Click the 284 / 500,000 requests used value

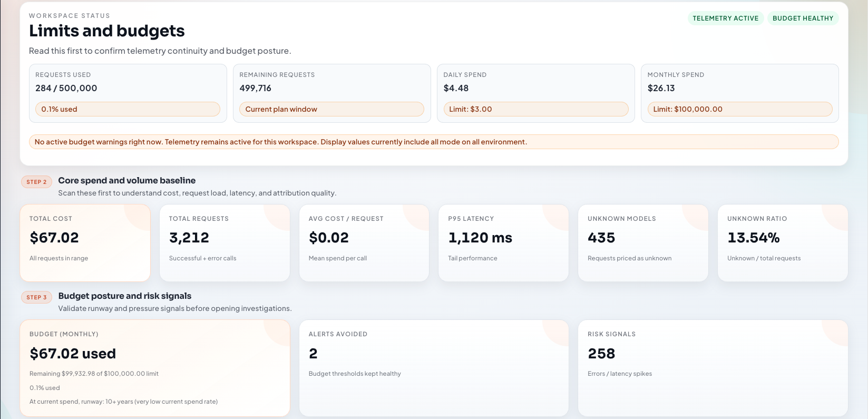(x=66, y=88)
